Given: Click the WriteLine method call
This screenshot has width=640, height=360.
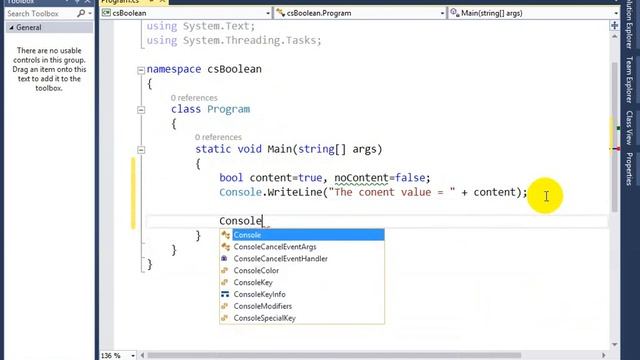Looking at the screenshot, I should point(295,192).
